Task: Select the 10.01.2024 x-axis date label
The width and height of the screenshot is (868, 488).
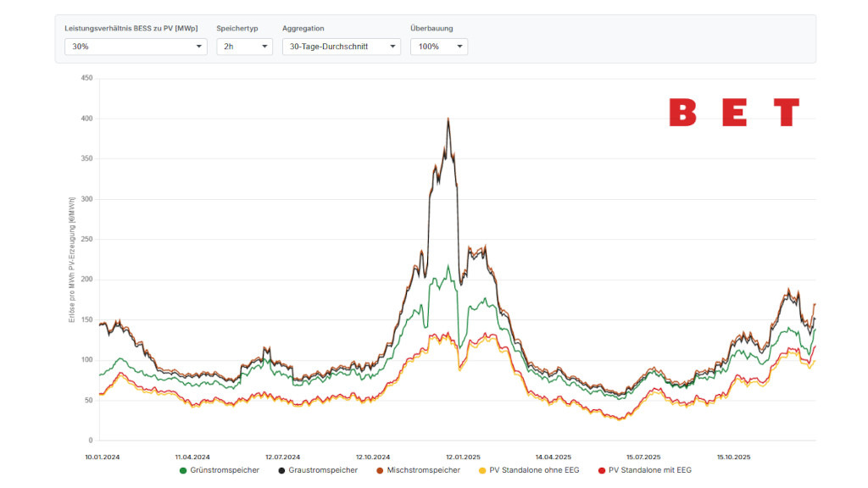Action: pyautogui.click(x=102, y=456)
